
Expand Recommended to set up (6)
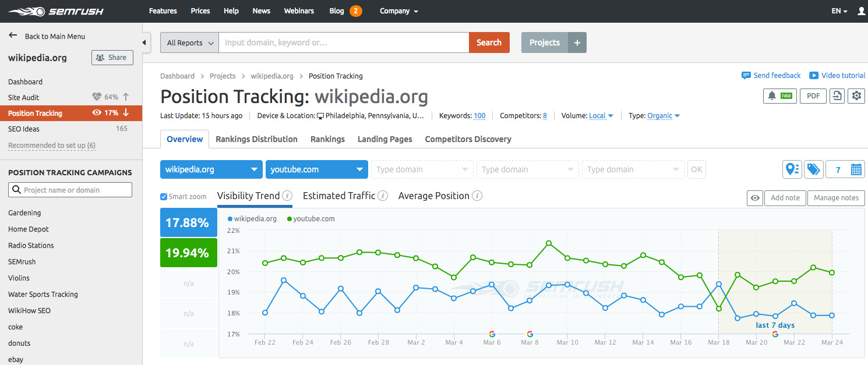(x=52, y=146)
